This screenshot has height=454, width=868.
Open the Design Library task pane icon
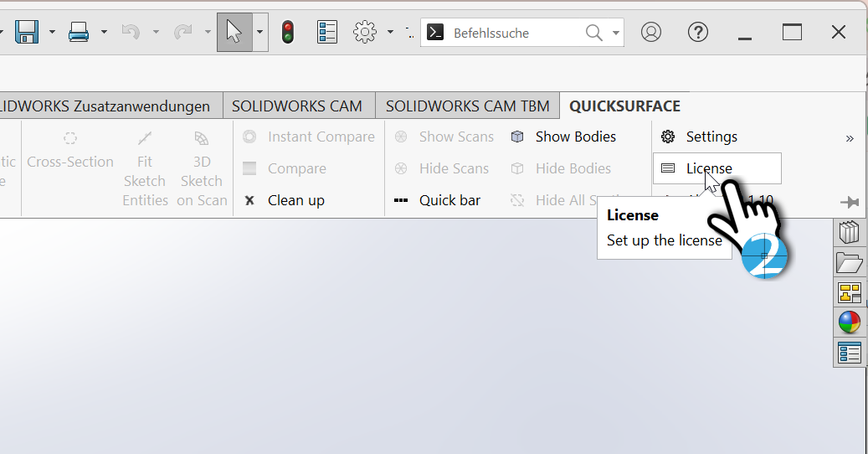(850, 232)
